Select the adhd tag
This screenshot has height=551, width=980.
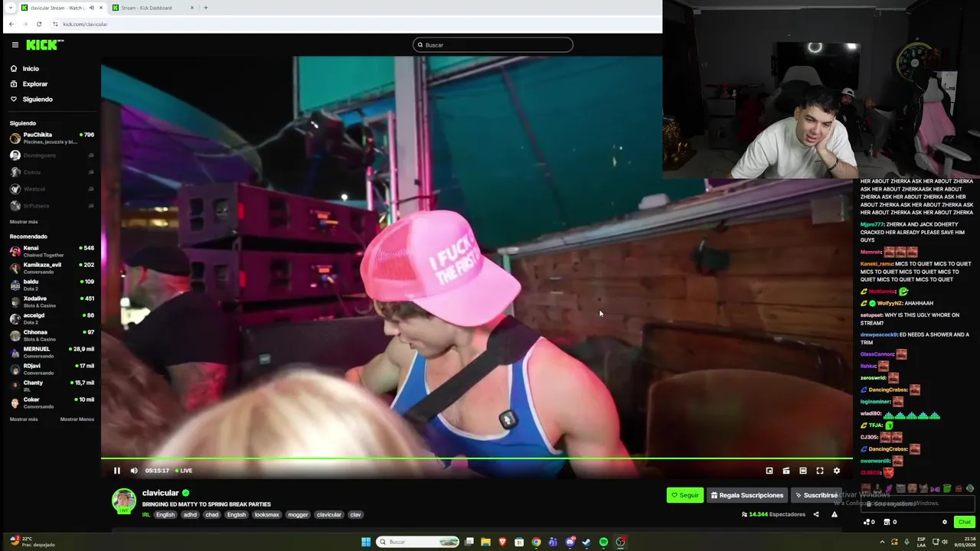[x=190, y=515]
